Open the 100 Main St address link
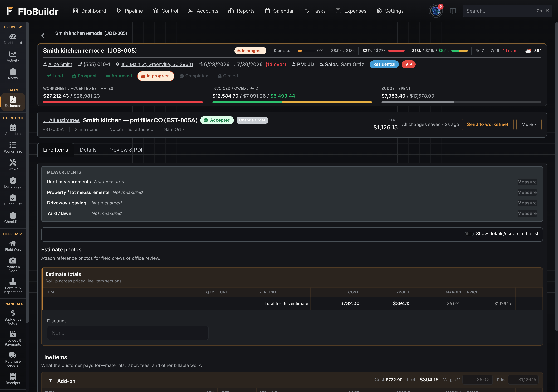Screen dimensions: 558x392 (x=157, y=64)
